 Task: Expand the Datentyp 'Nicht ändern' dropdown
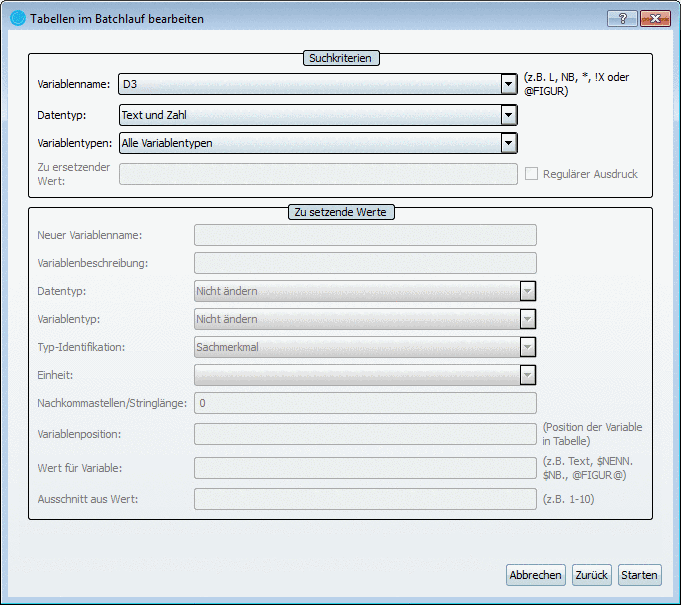pyautogui.click(x=528, y=291)
